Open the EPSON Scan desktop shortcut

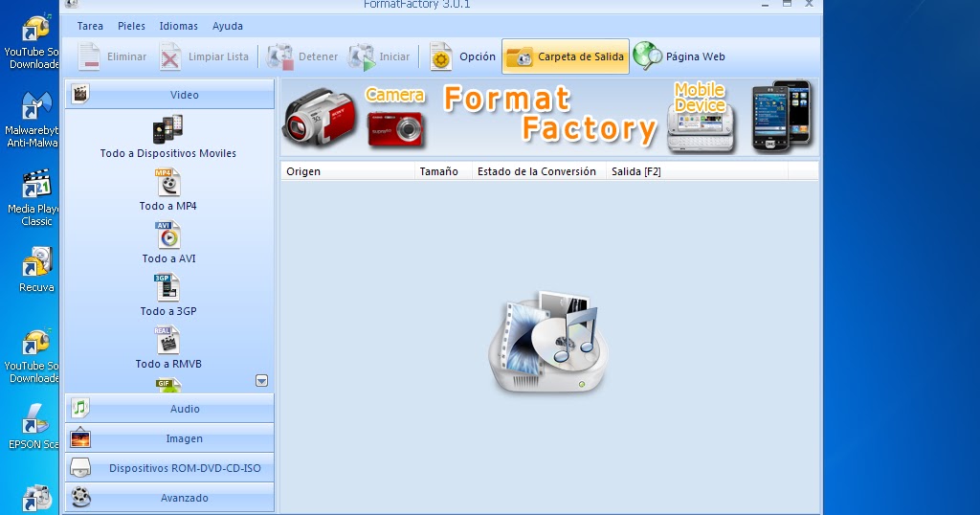33,426
